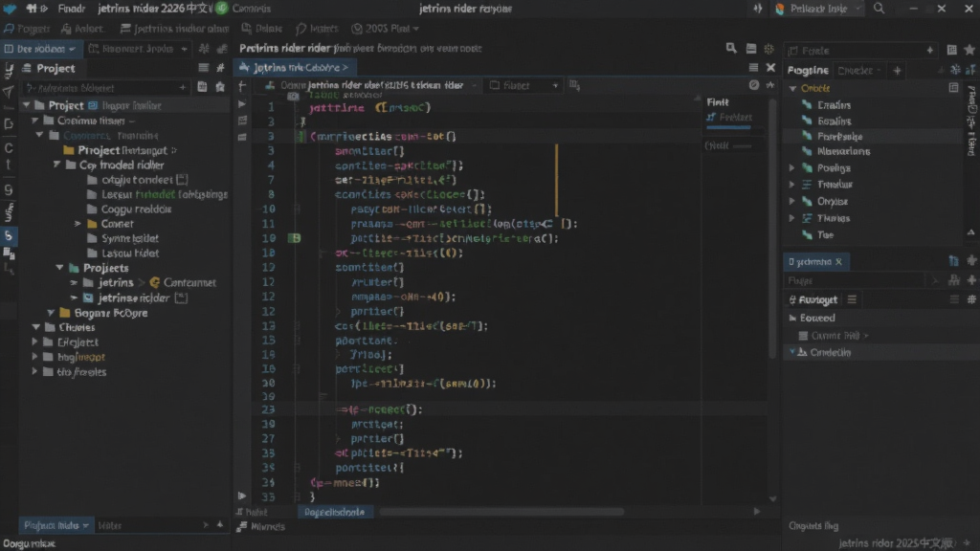The height and width of the screenshot is (551, 980).
Task: Click the blue app logo in title bar
Action: [x=9, y=8]
